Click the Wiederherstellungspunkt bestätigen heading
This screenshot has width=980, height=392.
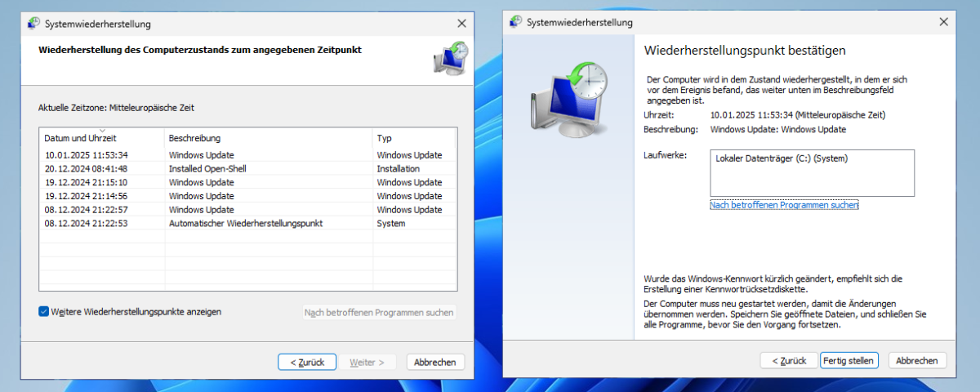(x=745, y=51)
